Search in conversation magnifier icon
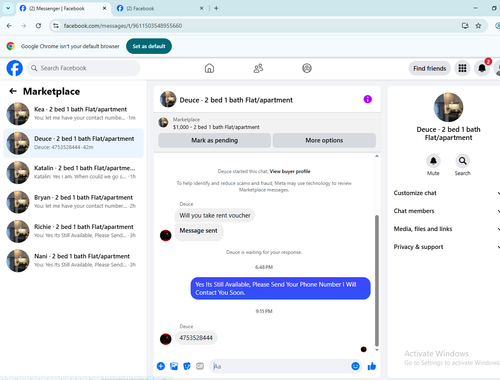This screenshot has width=500, height=380. pyautogui.click(x=463, y=161)
